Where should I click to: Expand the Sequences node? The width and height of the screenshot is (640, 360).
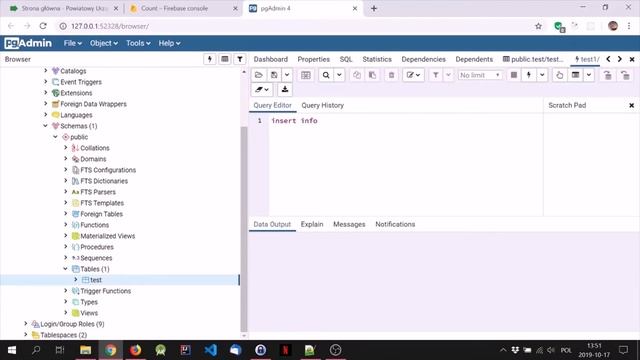[65, 258]
